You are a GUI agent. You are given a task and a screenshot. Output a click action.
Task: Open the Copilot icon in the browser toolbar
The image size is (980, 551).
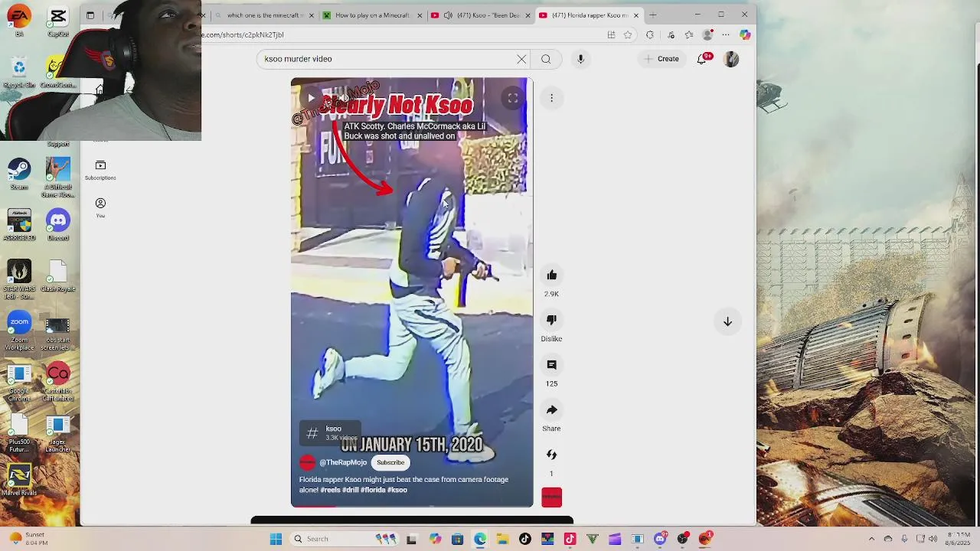coord(745,34)
